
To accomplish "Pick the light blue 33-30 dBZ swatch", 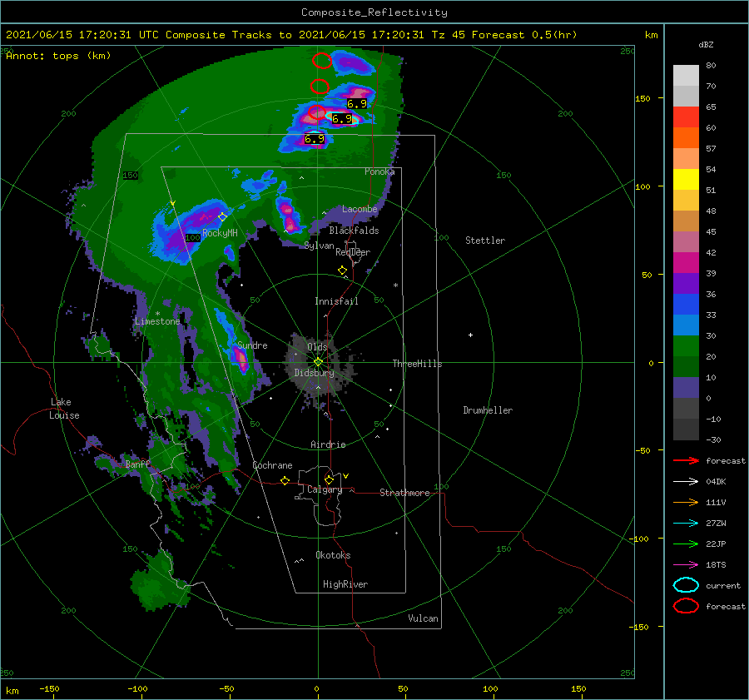I will pos(686,325).
